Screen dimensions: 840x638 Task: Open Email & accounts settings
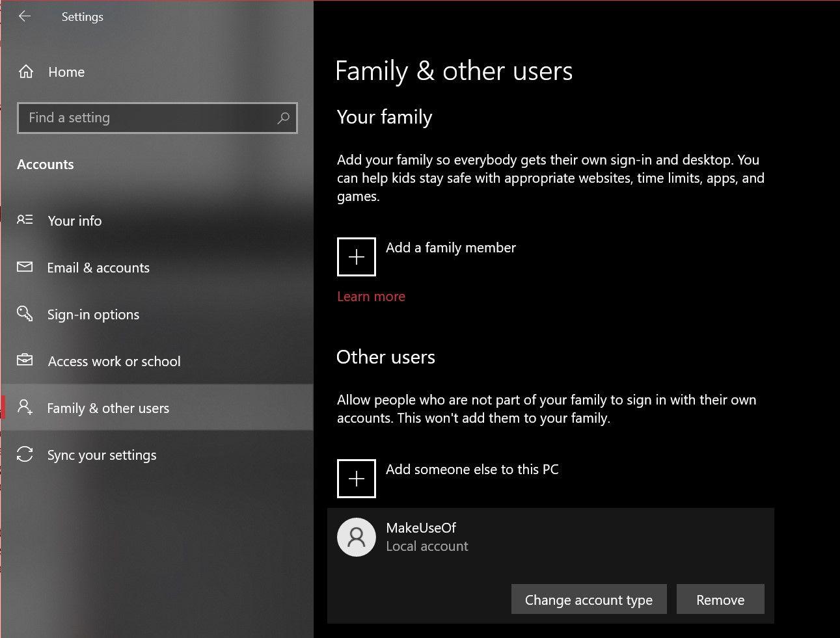(98, 268)
